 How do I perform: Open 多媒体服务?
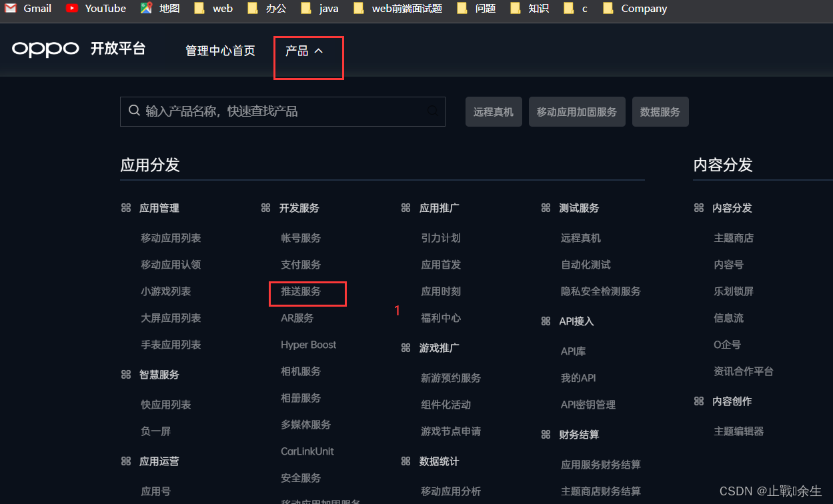pos(306,425)
